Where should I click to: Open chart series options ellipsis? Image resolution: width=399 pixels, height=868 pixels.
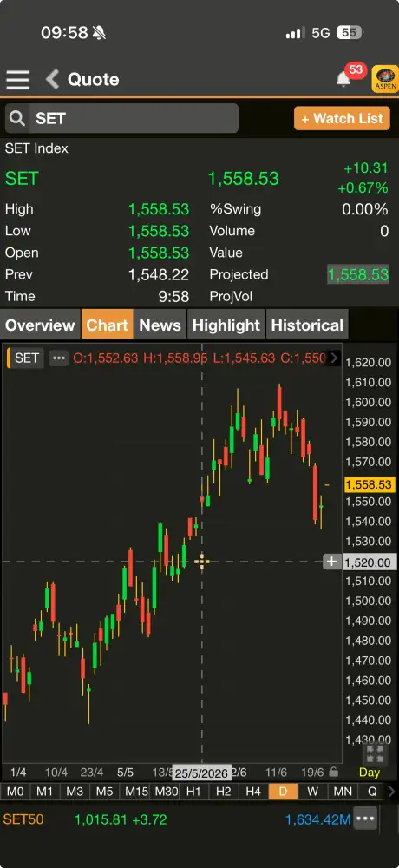tap(59, 358)
